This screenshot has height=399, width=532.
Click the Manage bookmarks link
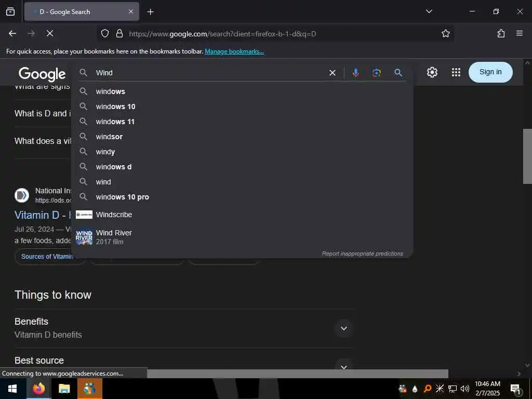pos(234,51)
